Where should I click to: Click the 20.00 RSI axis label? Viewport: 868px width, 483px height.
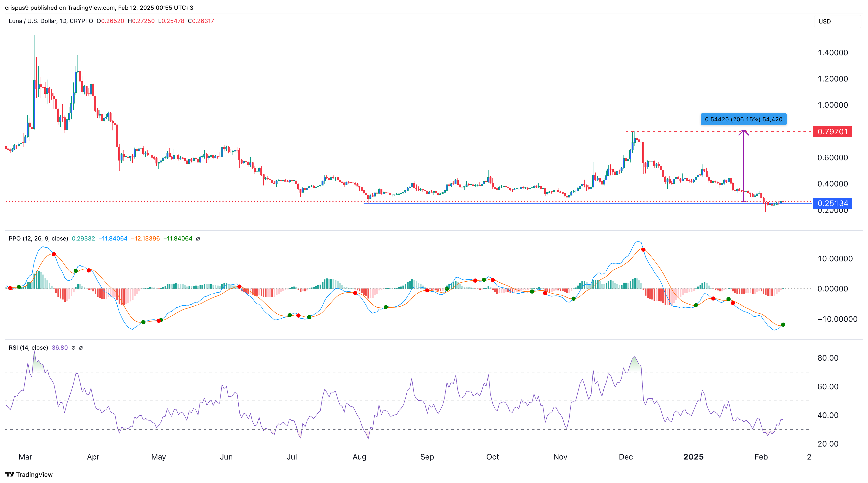point(828,444)
